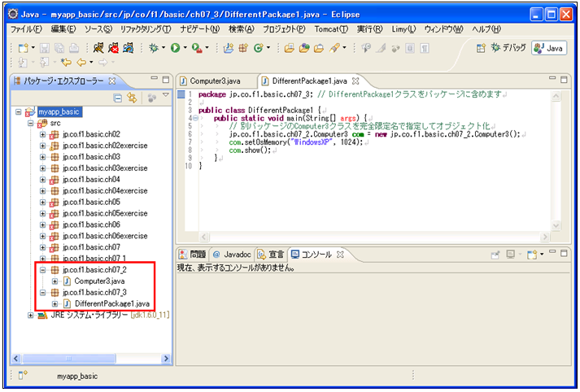Image resolution: width=580 pixels, height=392 pixels.
Task: Click Link with Editor icon in Package Explorer
Action: [x=131, y=98]
